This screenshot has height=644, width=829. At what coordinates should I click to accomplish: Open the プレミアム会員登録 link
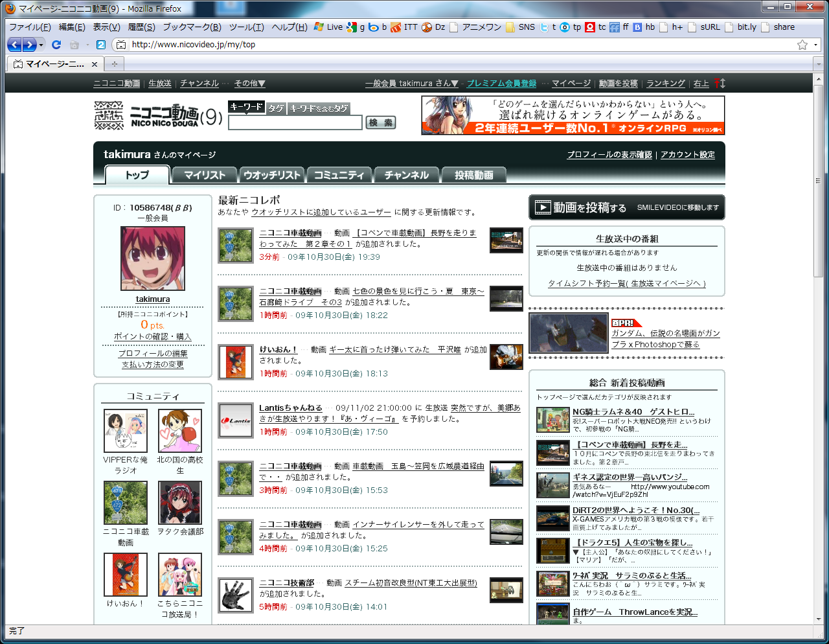(x=501, y=84)
